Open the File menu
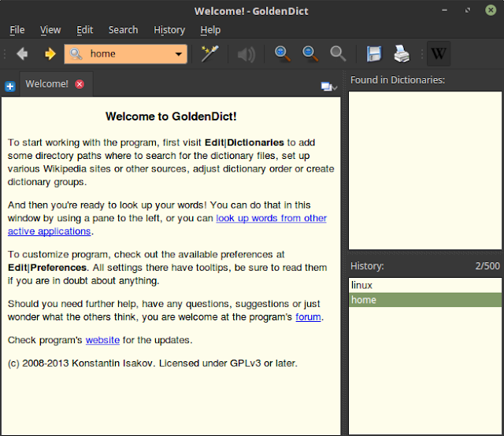504x436 pixels. [17, 30]
